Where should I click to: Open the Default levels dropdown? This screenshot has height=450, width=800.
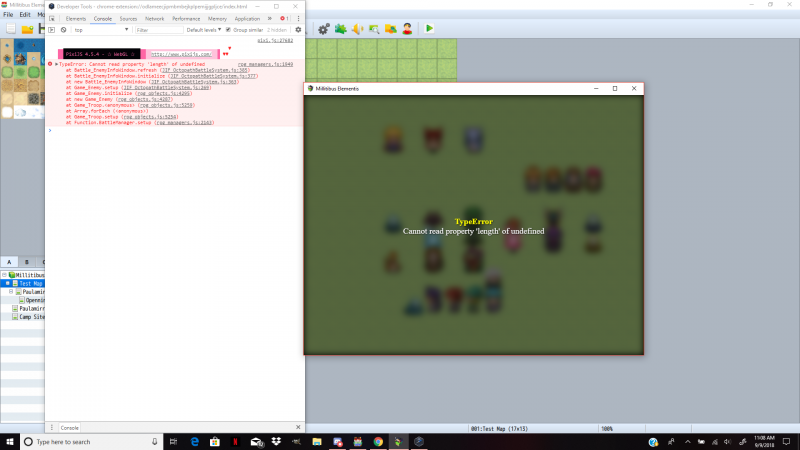pos(204,30)
